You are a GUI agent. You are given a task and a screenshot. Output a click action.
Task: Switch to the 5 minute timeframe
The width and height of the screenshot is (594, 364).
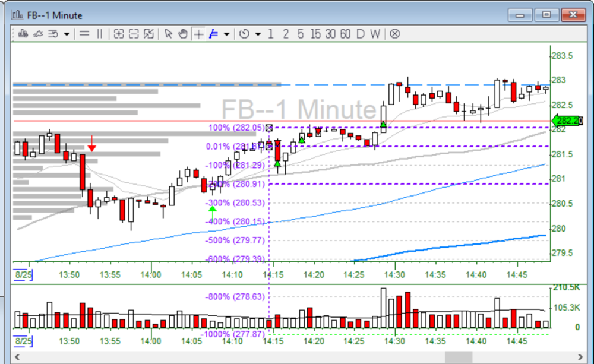(301, 34)
